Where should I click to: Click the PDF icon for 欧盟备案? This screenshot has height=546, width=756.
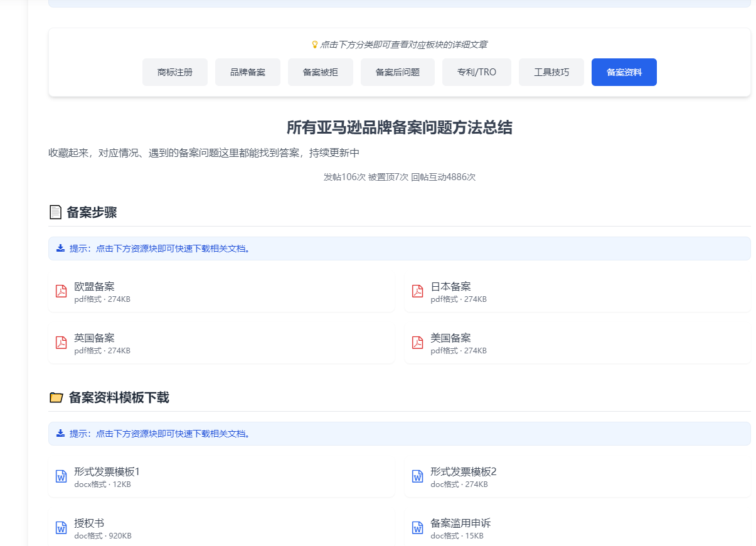click(61, 291)
